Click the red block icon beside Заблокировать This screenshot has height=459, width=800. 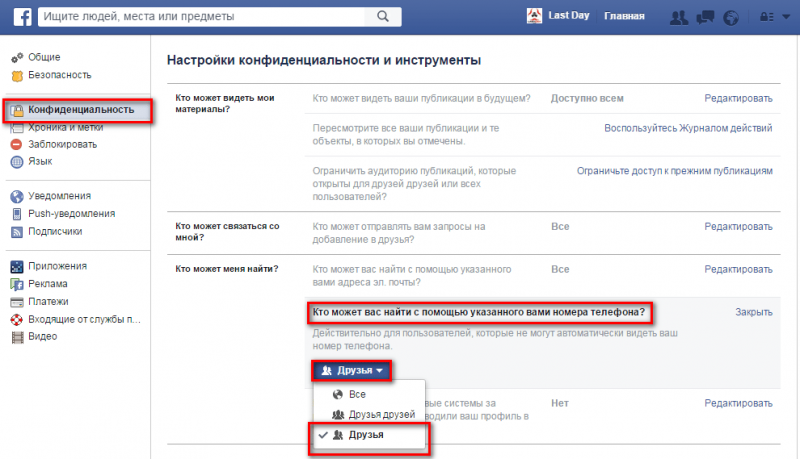17,145
